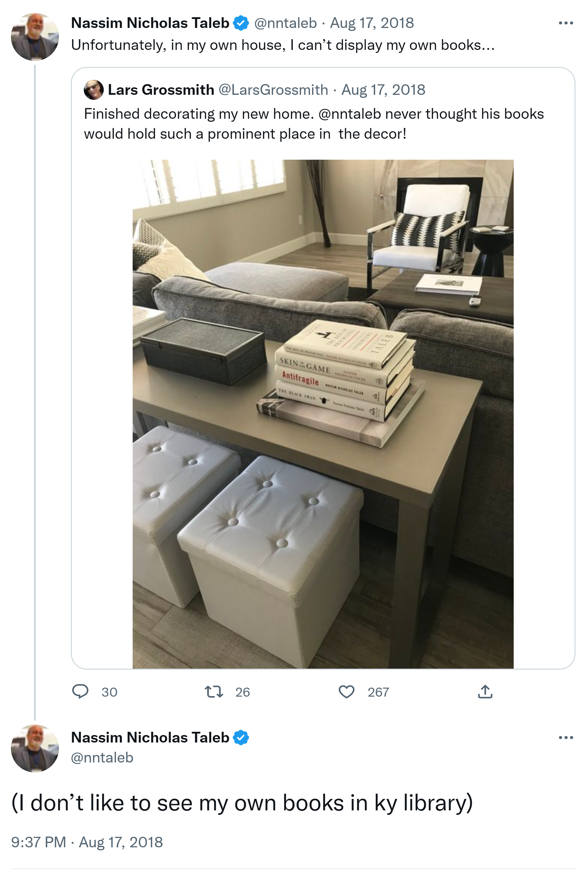
Task: Click the bottom tweet's blue verified badge
Action: coord(241,738)
